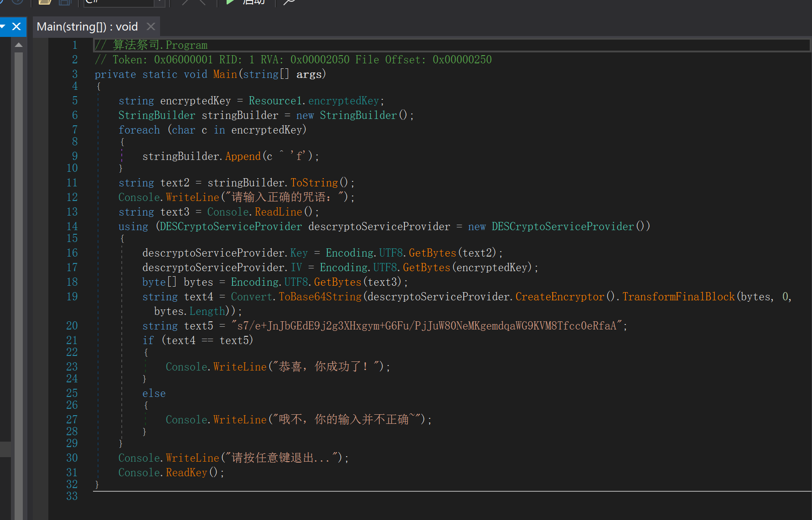Screen dimensions: 812x520
Task: Open the left panel's dropdown arrow menu
Action: (2, 26)
